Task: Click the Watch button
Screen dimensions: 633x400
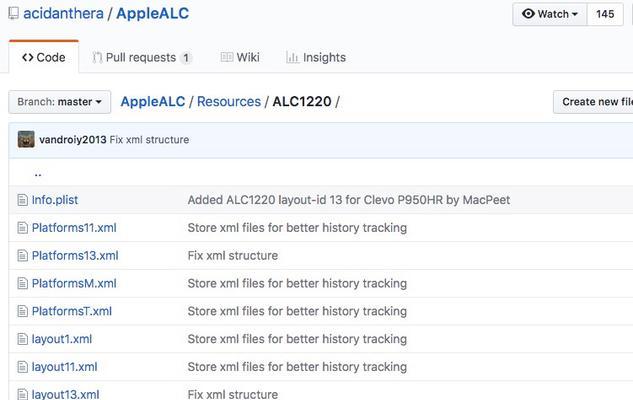Action: pyautogui.click(x=549, y=14)
